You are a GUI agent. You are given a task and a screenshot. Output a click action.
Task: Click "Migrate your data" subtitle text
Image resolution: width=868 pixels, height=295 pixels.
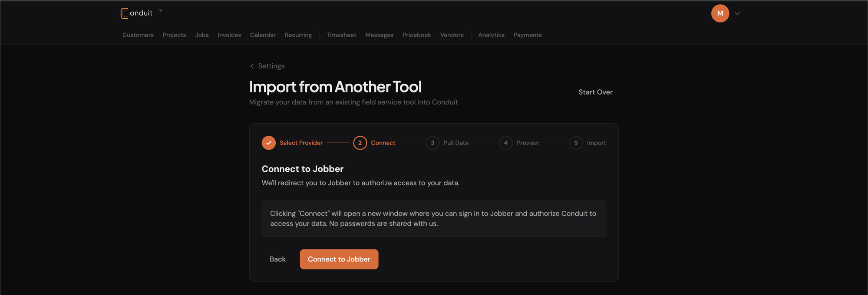click(353, 102)
